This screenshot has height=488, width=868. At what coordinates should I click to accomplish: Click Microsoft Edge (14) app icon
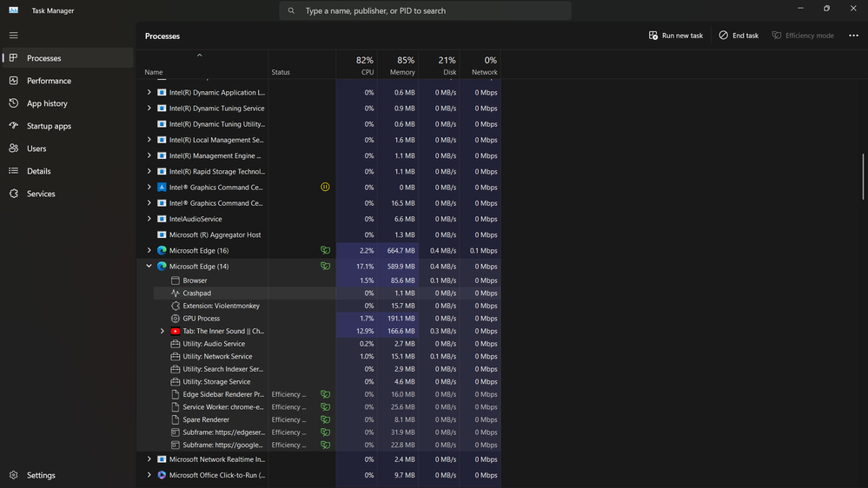pos(162,266)
